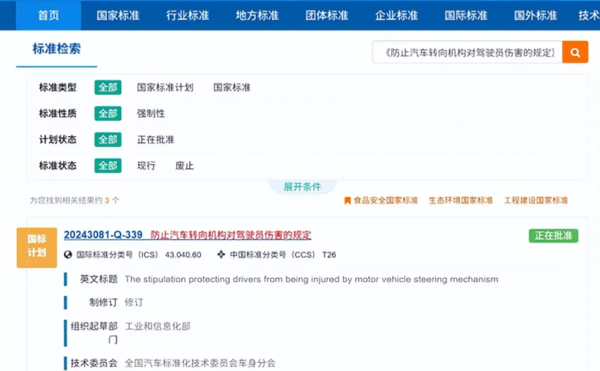Screen dimensions: 600x371
Task: Filter 标准状态 by 废止
Action: [x=184, y=166]
